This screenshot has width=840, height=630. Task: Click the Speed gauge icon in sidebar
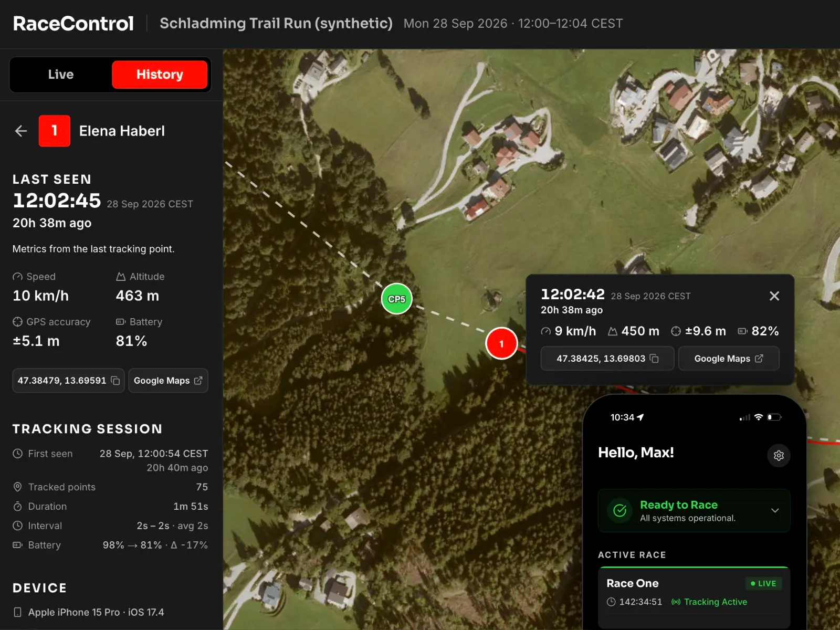[x=17, y=277]
